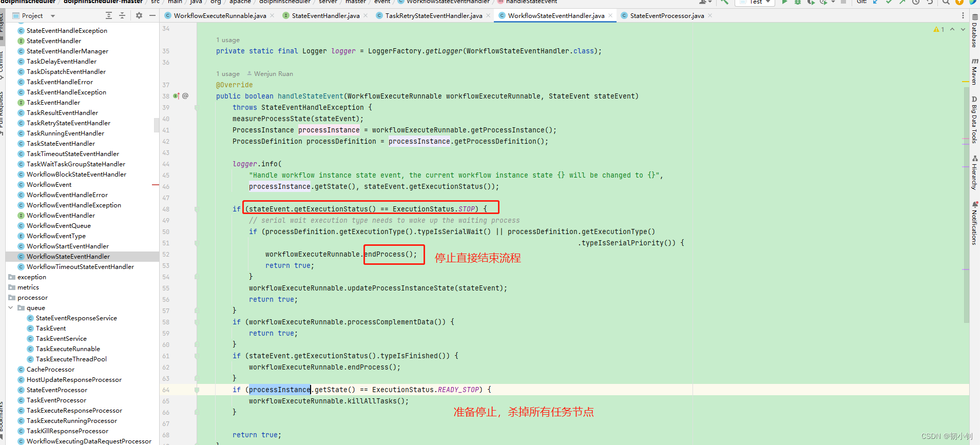Select TaskExecuteThreadPool under queue
Screen dimensions: 980x445
(x=71, y=359)
